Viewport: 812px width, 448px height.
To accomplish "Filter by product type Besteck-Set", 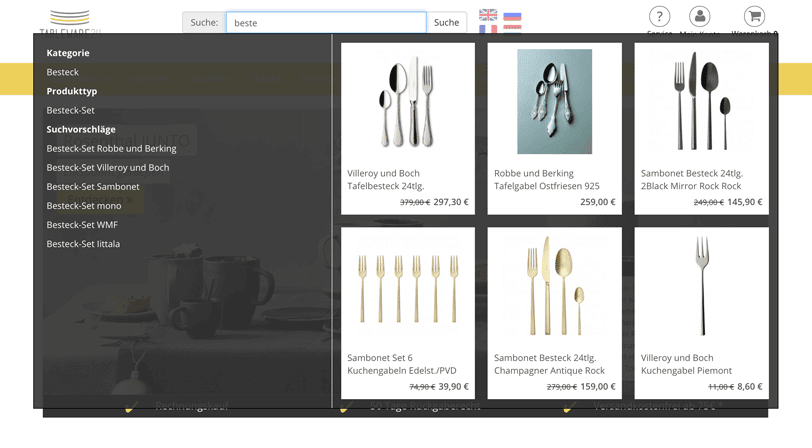I will click(x=70, y=110).
